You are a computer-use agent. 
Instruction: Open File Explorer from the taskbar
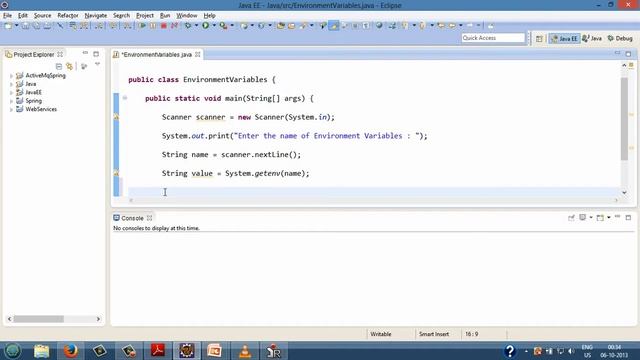coord(41,351)
